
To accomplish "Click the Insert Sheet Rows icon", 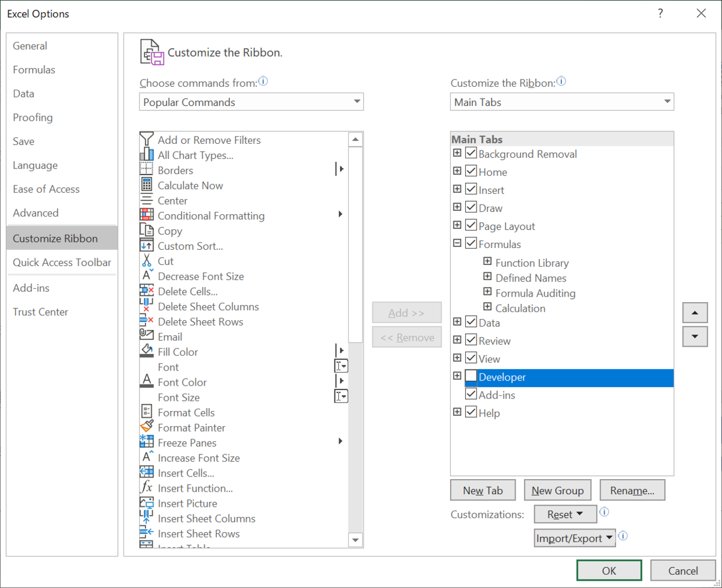I will point(147,533).
